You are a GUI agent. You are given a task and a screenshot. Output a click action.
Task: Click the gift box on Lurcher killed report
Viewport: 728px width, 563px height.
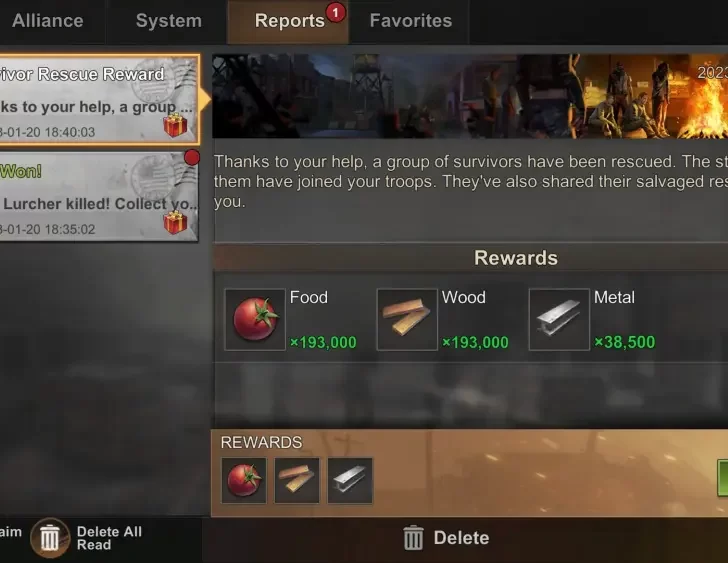[x=175, y=222]
